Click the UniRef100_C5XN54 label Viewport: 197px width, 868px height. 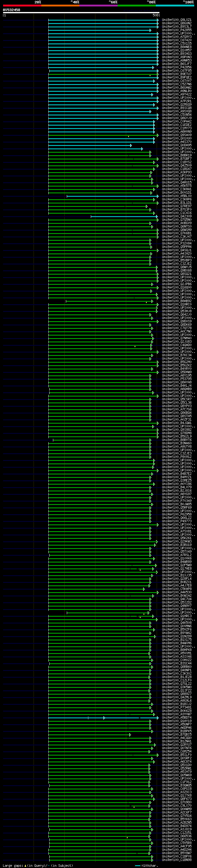pyautogui.click(x=176, y=115)
